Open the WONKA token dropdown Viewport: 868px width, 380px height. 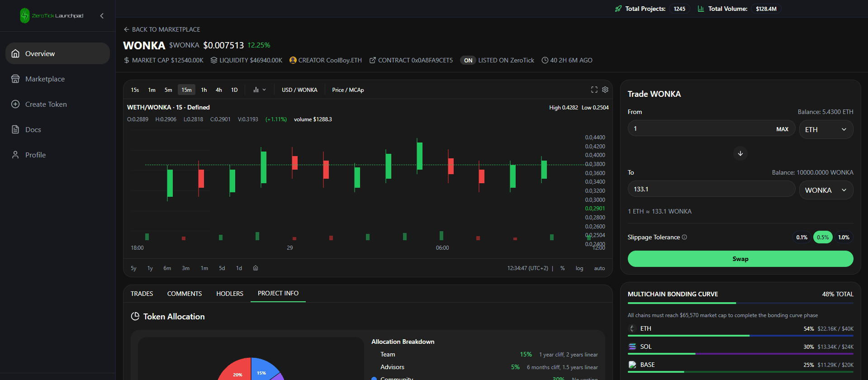coord(826,190)
